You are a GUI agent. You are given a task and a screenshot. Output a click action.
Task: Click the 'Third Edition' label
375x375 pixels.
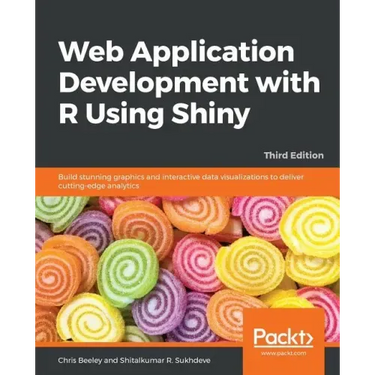(x=294, y=155)
